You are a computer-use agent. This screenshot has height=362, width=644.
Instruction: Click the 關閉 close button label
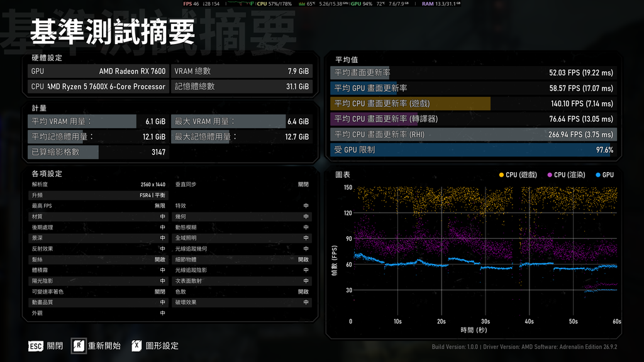[55, 346]
